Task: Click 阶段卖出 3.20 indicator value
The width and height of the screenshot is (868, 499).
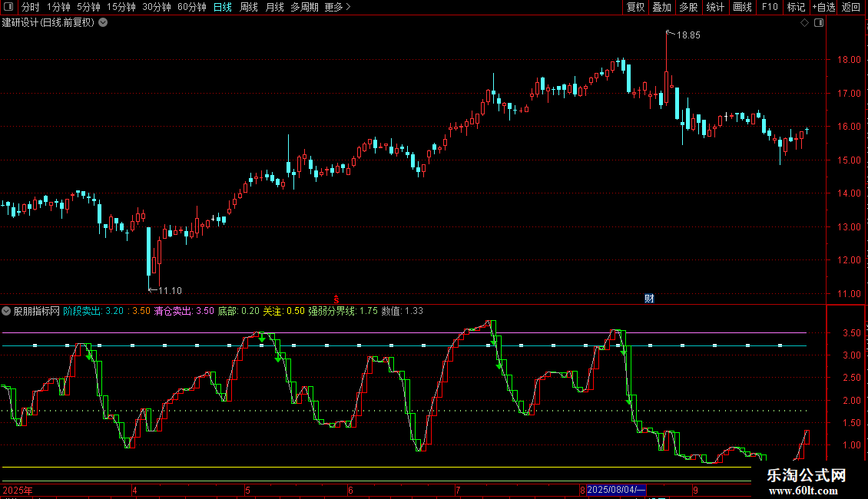Action: [94, 311]
